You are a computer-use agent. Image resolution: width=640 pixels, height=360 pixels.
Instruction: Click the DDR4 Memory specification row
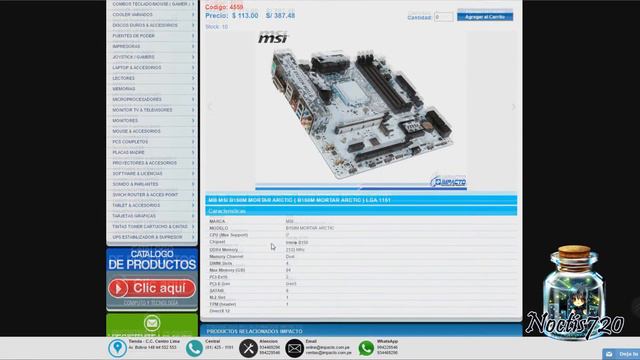361,249
